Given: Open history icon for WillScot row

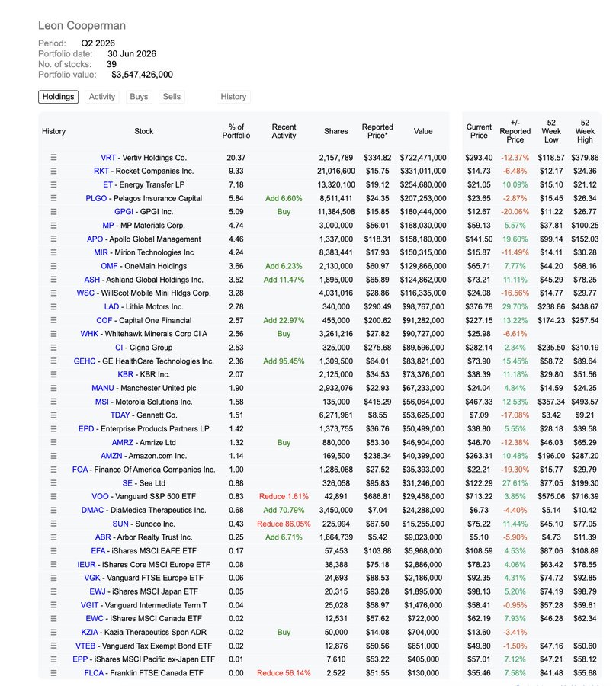Looking at the screenshot, I should tap(53, 293).
